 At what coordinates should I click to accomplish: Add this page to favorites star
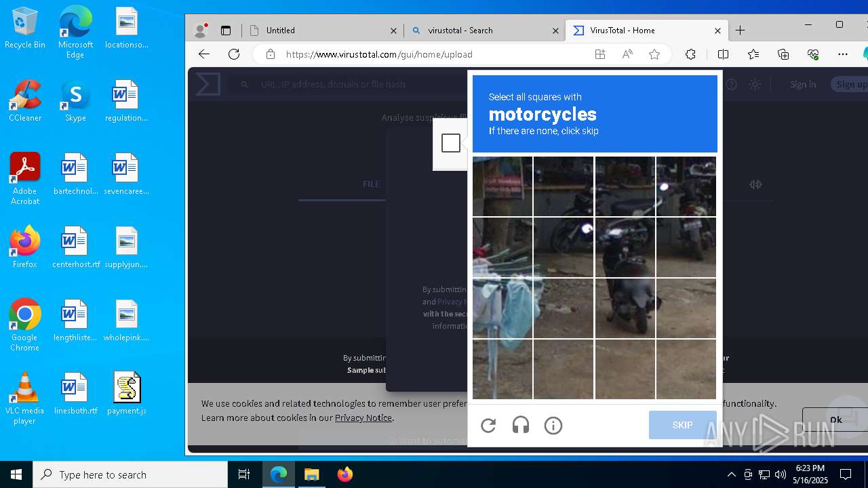coord(654,54)
